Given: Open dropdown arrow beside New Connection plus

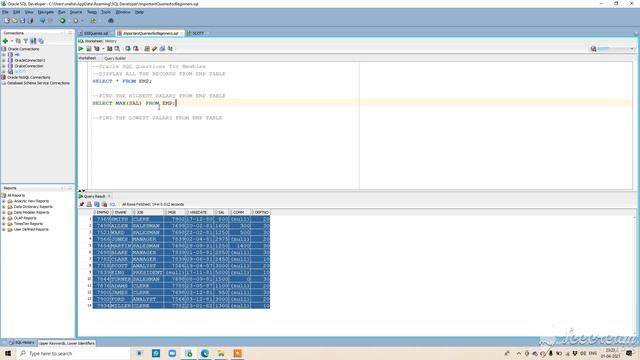Looking at the screenshot, I should pyautogui.click(x=12, y=41).
